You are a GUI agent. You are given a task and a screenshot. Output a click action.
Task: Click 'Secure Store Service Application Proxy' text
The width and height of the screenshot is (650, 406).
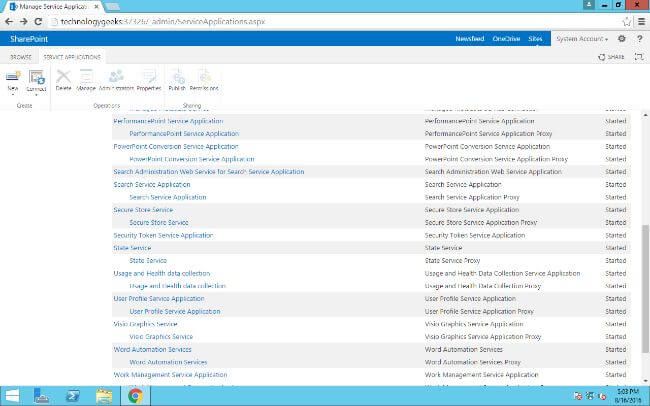click(481, 222)
